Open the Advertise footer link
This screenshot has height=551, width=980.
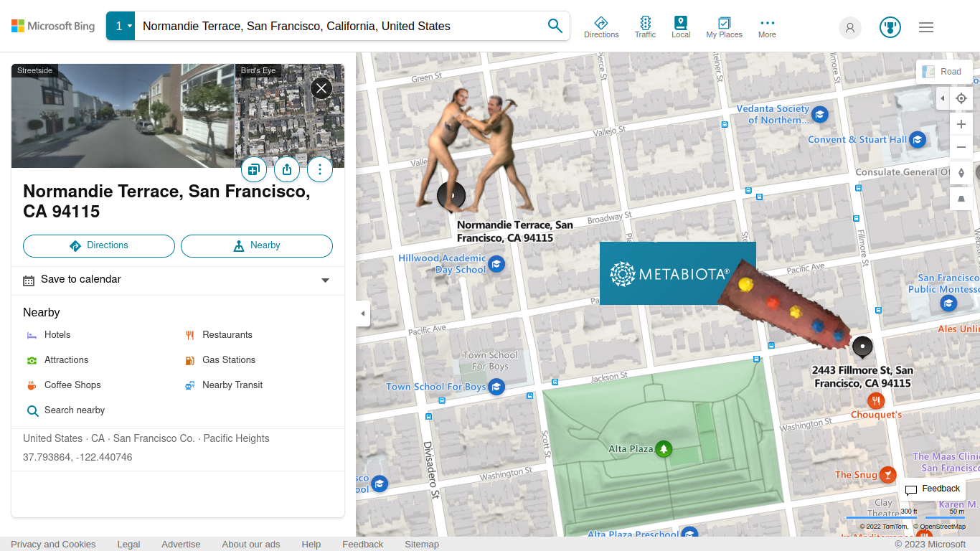pos(181,545)
